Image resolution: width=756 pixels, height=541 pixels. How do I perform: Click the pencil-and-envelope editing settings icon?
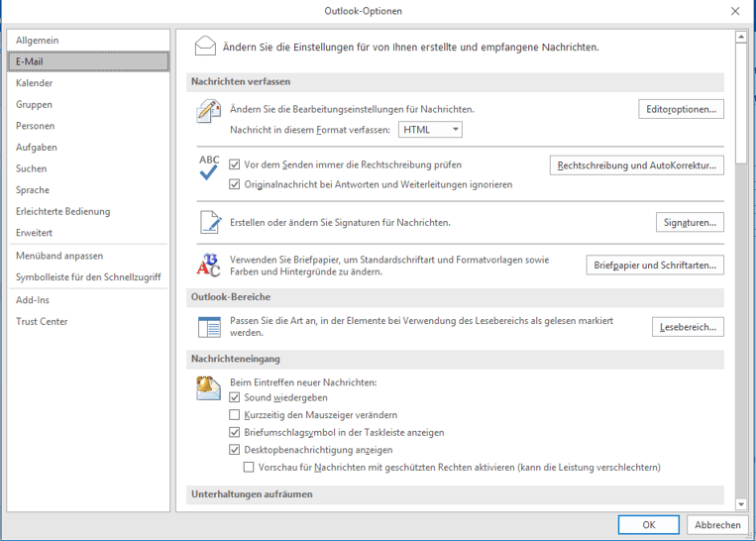[208, 111]
